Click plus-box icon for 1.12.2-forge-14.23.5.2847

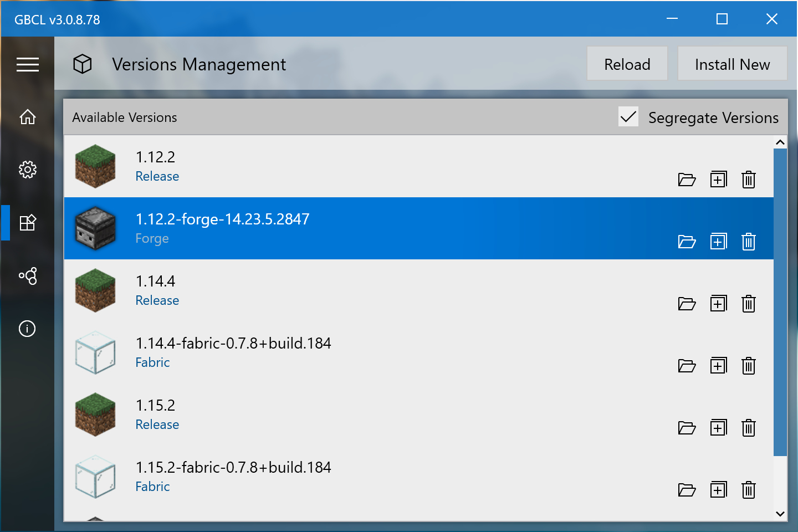coord(719,242)
